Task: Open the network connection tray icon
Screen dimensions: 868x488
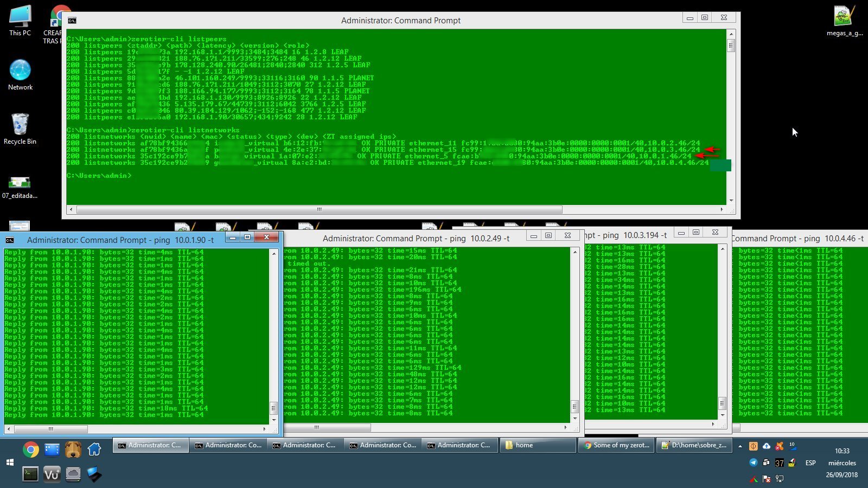Action: [780, 479]
